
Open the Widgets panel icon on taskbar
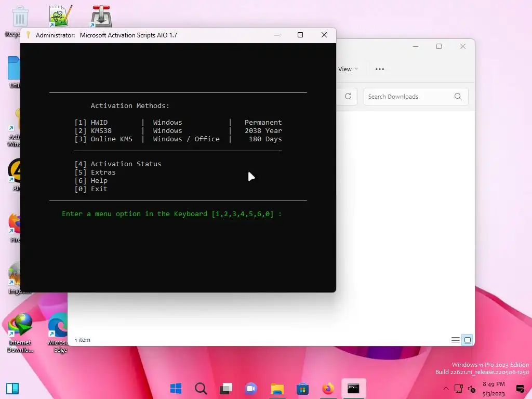(12, 388)
